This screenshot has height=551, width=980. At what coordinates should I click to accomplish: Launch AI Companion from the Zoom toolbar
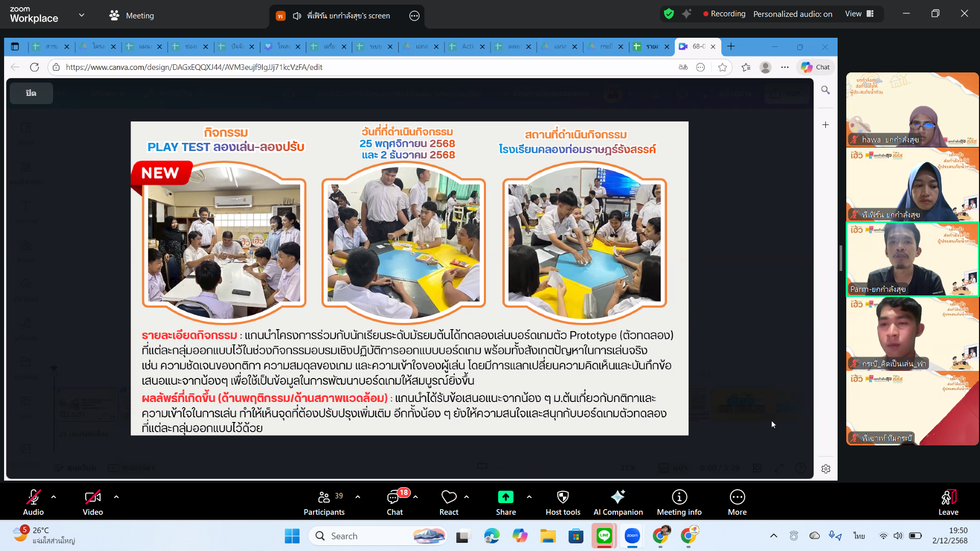(618, 502)
